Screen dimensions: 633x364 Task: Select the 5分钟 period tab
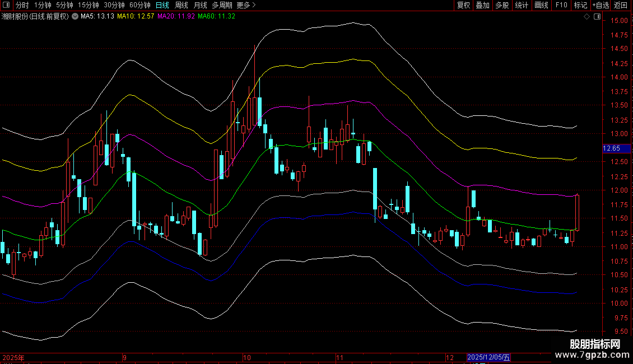click(x=64, y=5)
